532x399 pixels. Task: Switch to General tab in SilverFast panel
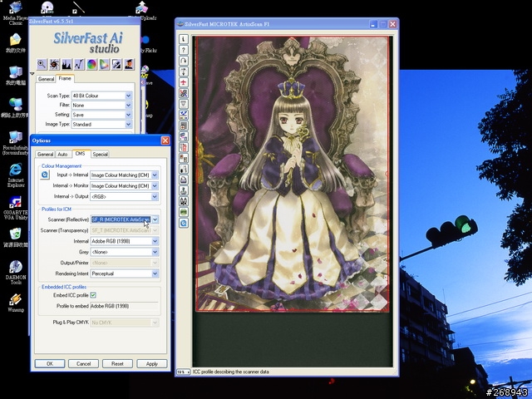(x=46, y=79)
